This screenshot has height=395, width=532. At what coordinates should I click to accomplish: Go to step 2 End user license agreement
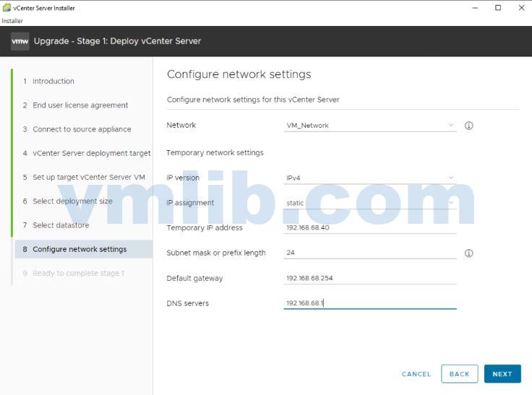(x=75, y=105)
